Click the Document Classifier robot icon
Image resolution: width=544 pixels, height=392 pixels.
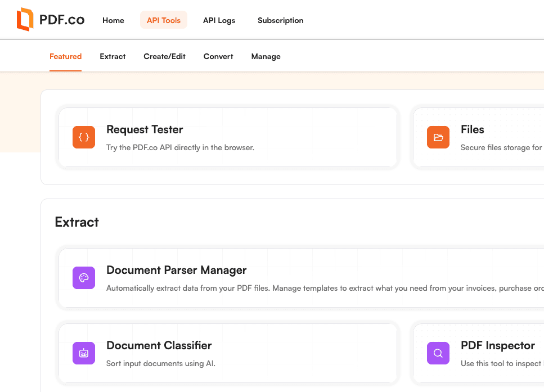pyautogui.click(x=84, y=353)
